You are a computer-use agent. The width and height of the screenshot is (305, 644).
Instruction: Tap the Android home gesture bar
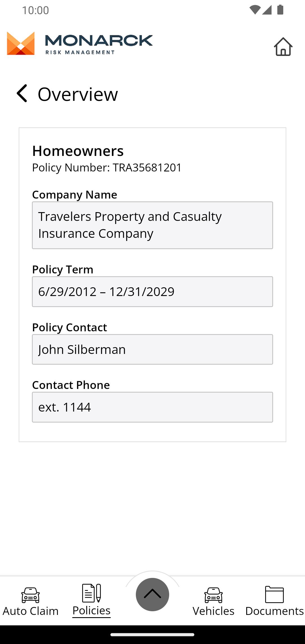tap(152, 635)
